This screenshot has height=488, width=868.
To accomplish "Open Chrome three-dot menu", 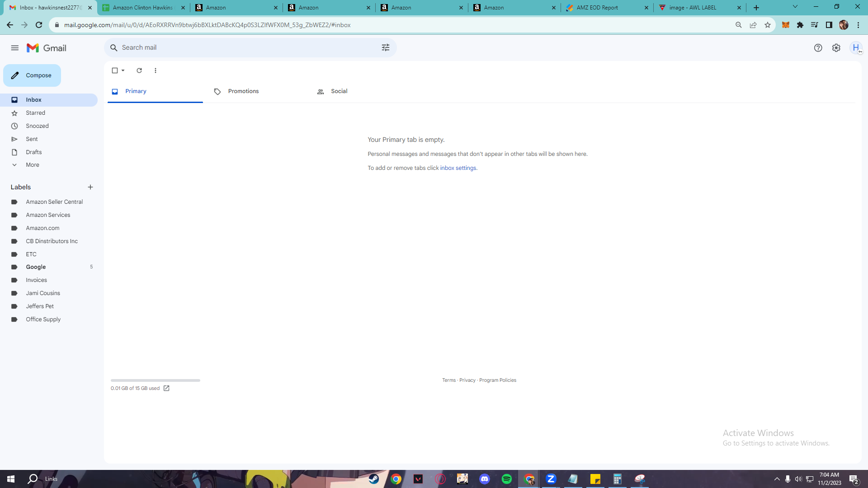I will point(858,25).
